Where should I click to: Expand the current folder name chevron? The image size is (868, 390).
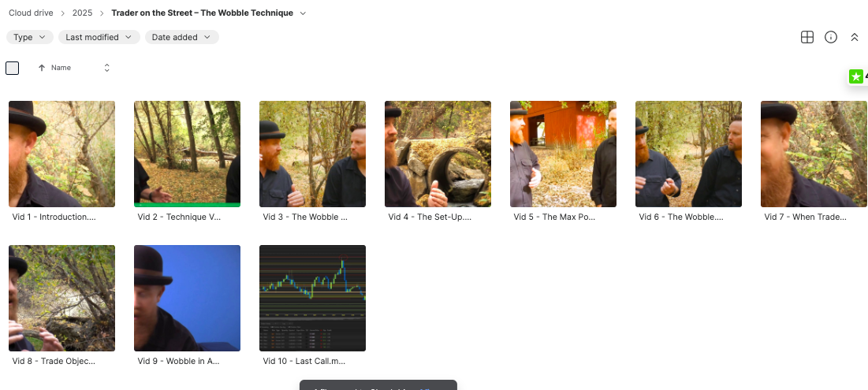(x=303, y=13)
